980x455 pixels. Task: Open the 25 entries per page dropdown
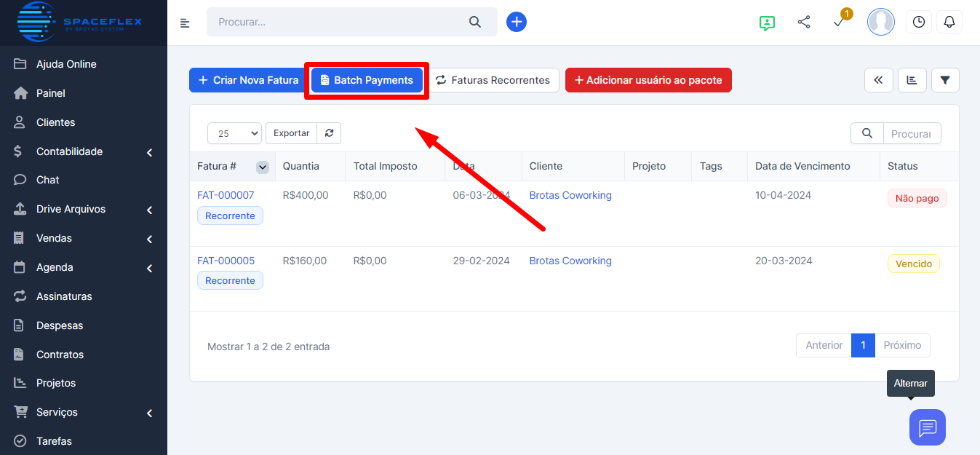coord(234,133)
